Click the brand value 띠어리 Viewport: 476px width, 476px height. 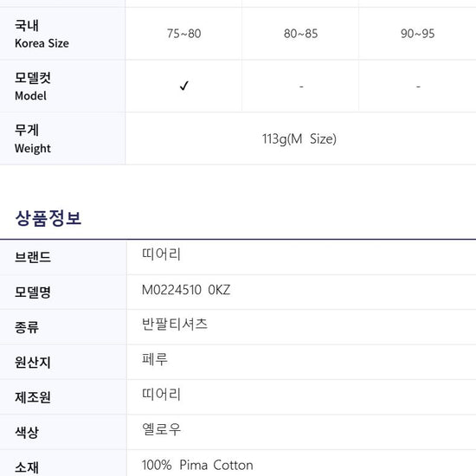click(161, 254)
